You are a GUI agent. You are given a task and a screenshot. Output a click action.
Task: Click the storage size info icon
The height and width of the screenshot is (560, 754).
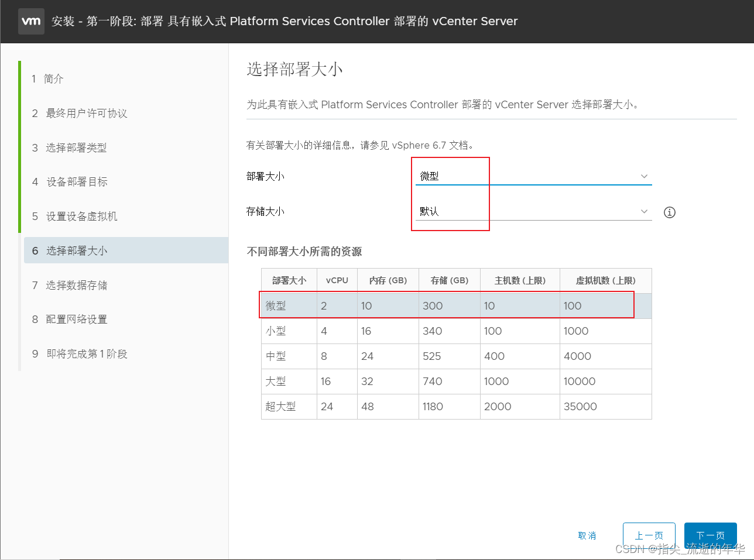pos(670,212)
